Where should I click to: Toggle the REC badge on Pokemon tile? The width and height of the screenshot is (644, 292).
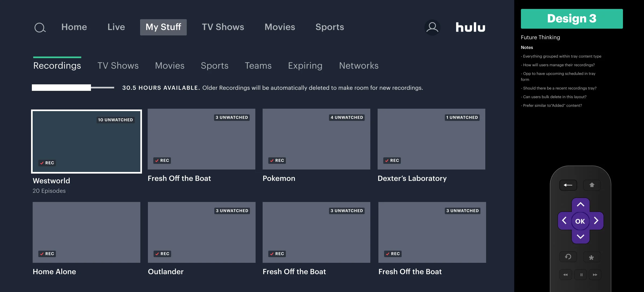click(277, 160)
